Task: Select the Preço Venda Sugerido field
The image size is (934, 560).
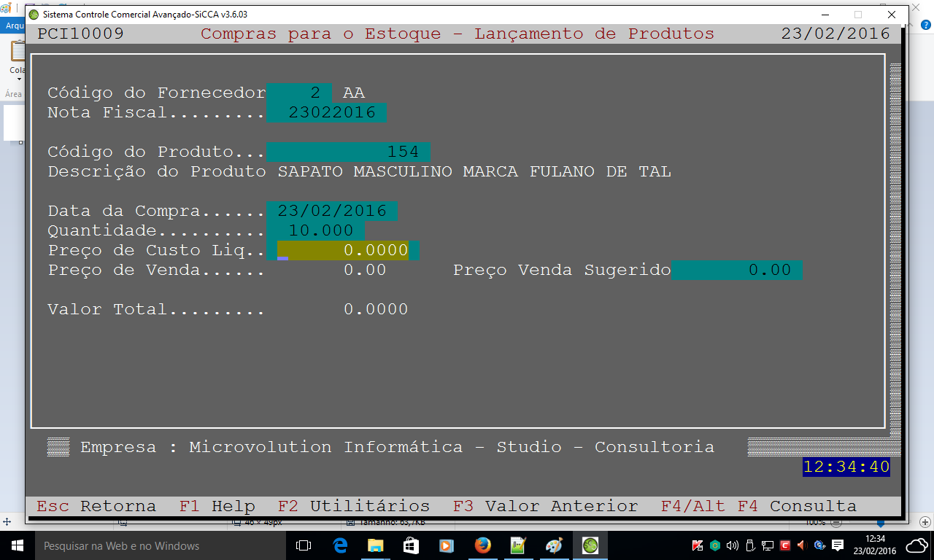Action: (x=736, y=270)
